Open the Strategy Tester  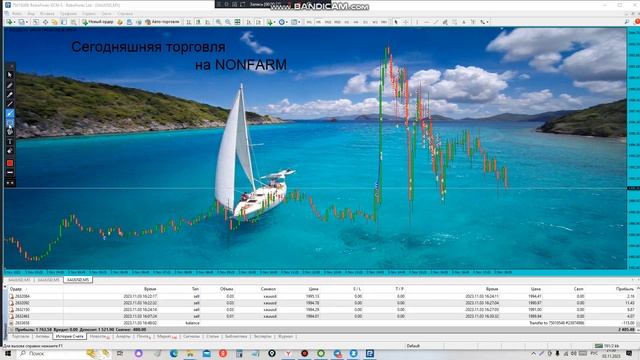pos(73,22)
